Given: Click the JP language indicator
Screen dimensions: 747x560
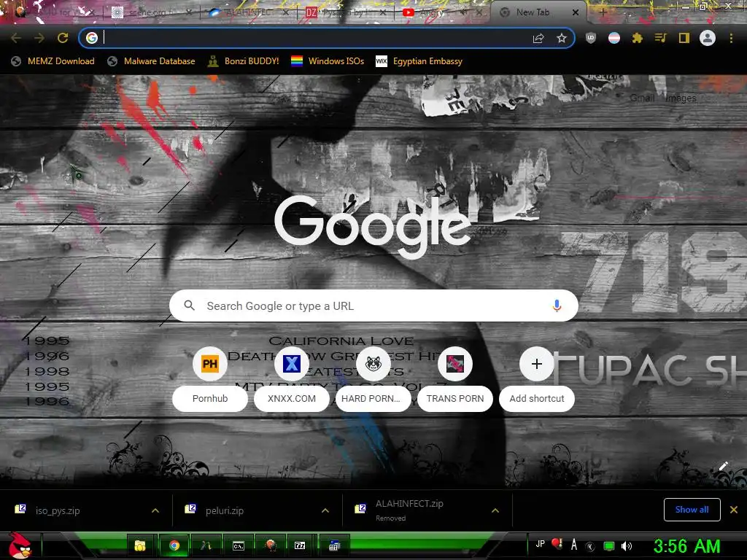Looking at the screenshot, I should pos(541,544).
